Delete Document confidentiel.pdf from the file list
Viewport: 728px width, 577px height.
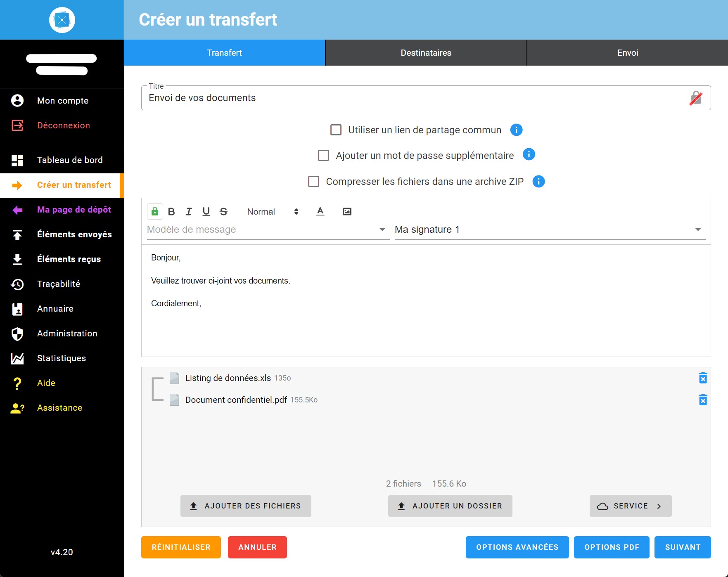(x=702, y=400)
